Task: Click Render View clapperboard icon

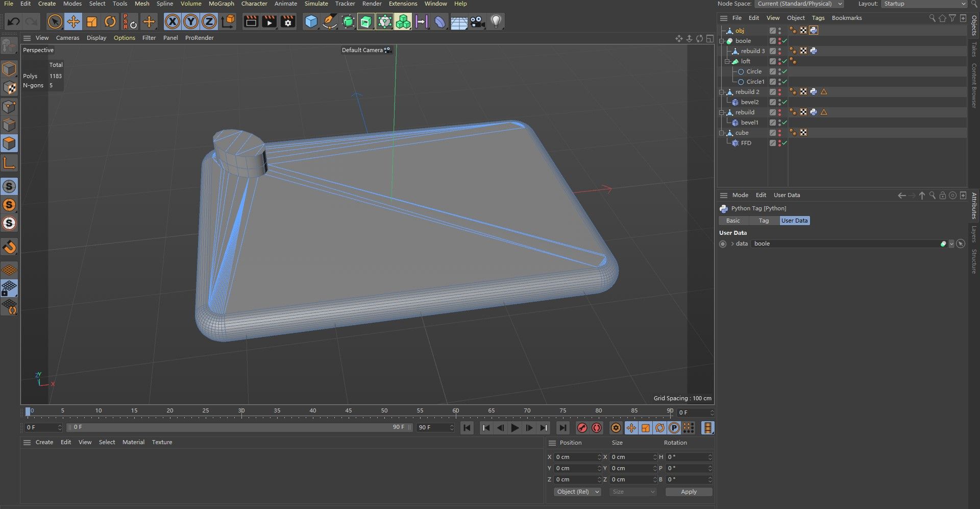Action: [x=251, y=21]
